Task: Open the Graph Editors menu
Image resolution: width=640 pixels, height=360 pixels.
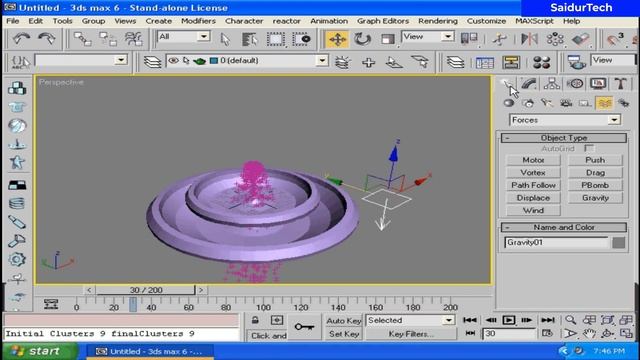Action: (x=383, y=21)
